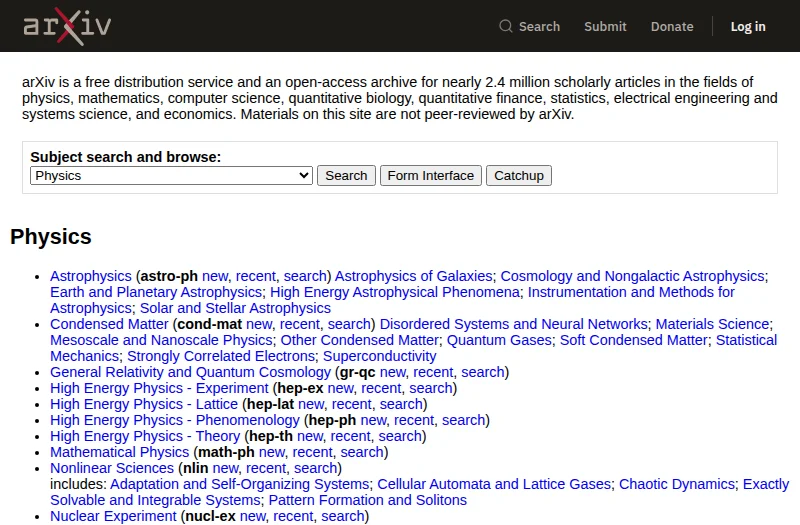Click the Catchup button
The height and width of the screenshot is (525, 800).
coord(519,176)
